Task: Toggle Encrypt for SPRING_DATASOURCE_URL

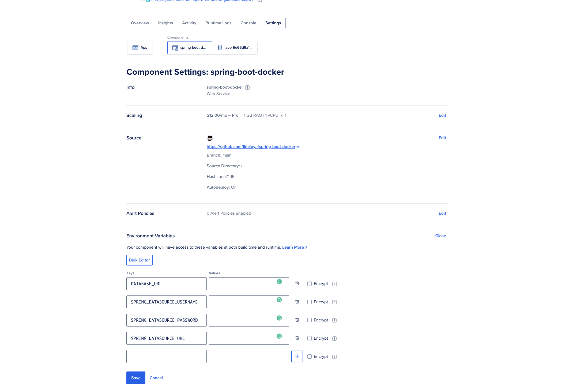Action: click(x=310, y=338)
